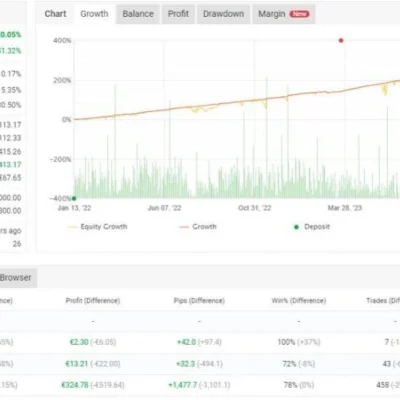Sort by Win% (Difference) column header
The height and width of the screenshot is (400, 400).
click(299, 301)
